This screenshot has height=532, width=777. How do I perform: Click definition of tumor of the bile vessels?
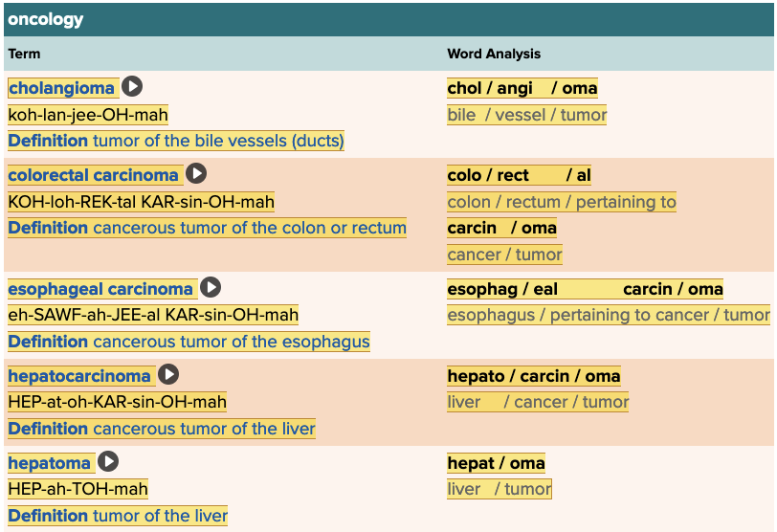pos(176,141)
